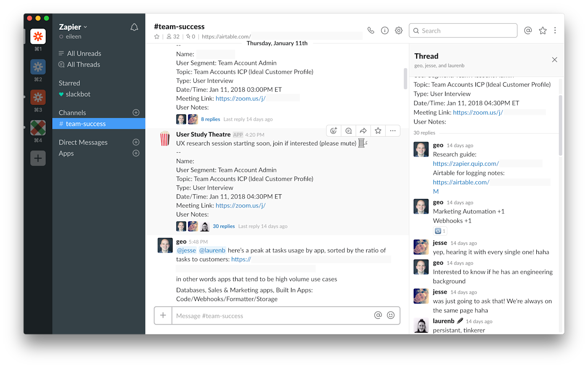Click @jesse mention in geo's message
The height and width of the screenshot is (368, 588).
(186, 250)
